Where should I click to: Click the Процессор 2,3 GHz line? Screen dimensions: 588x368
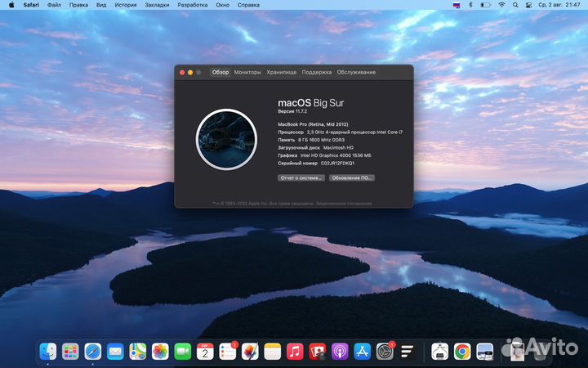pyautogui.click(x=340, y=132)
